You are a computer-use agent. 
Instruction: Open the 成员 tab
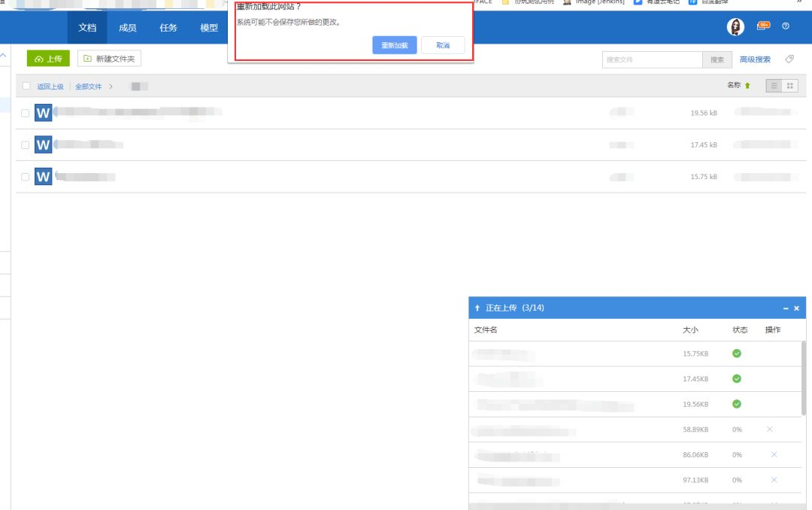point(127,28)
